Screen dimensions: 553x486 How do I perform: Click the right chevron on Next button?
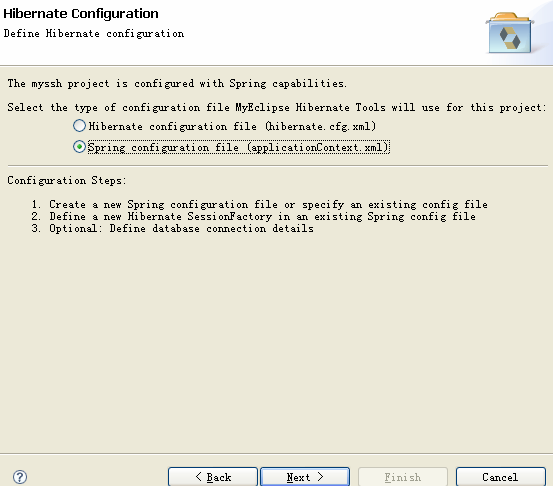tap(320, 477)
